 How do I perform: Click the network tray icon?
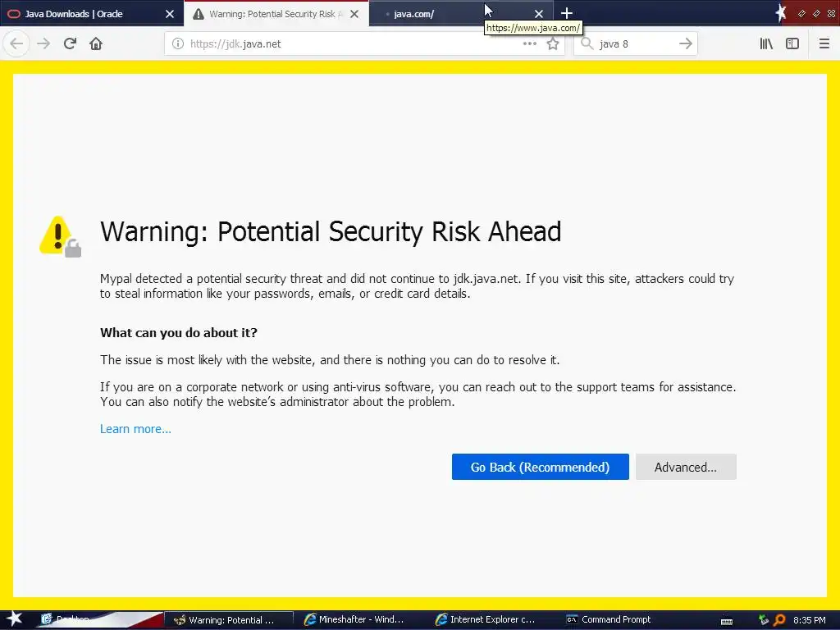764,620
